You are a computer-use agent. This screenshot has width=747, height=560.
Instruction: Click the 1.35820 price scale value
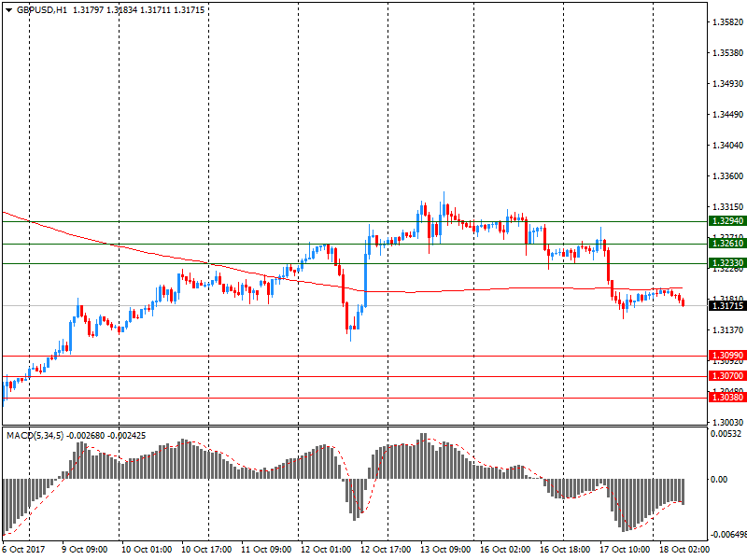728,21
